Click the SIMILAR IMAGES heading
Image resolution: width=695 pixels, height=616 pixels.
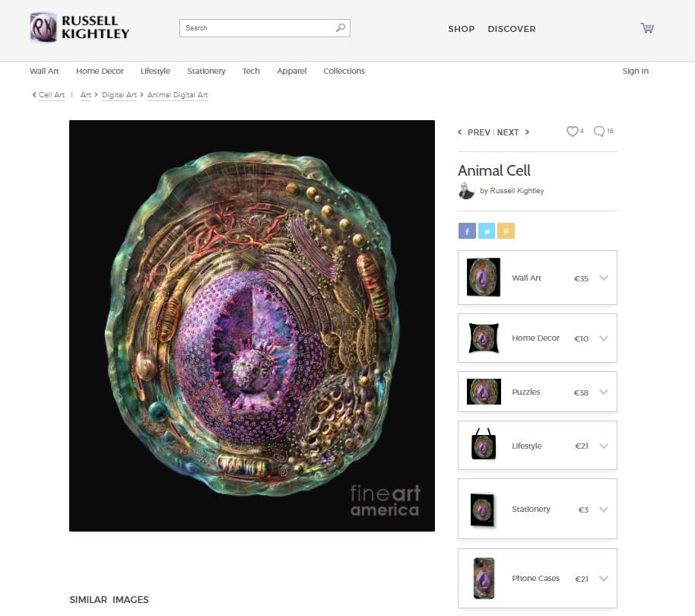tap(109, 599)
